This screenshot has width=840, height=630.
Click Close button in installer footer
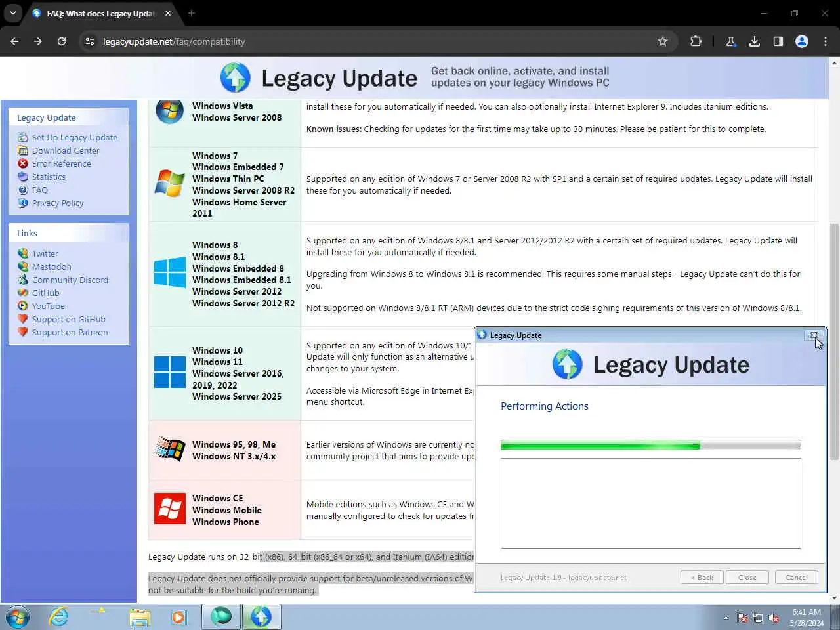tap(747, 577)
